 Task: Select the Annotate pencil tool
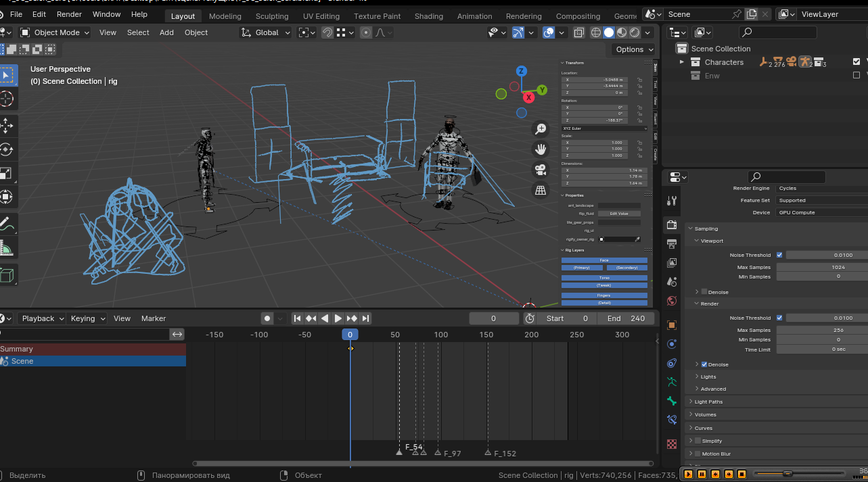tap(6, 222)
